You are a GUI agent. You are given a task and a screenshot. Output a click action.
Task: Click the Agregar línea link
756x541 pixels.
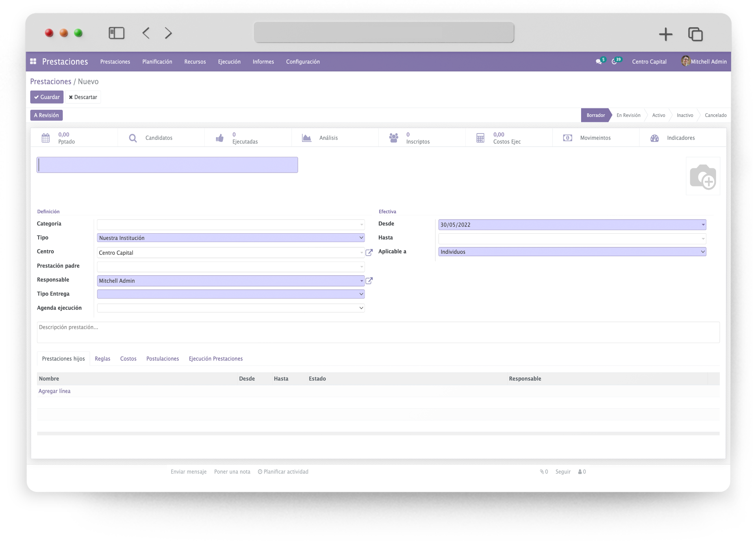pyautogui.click(x=54, y=391)
